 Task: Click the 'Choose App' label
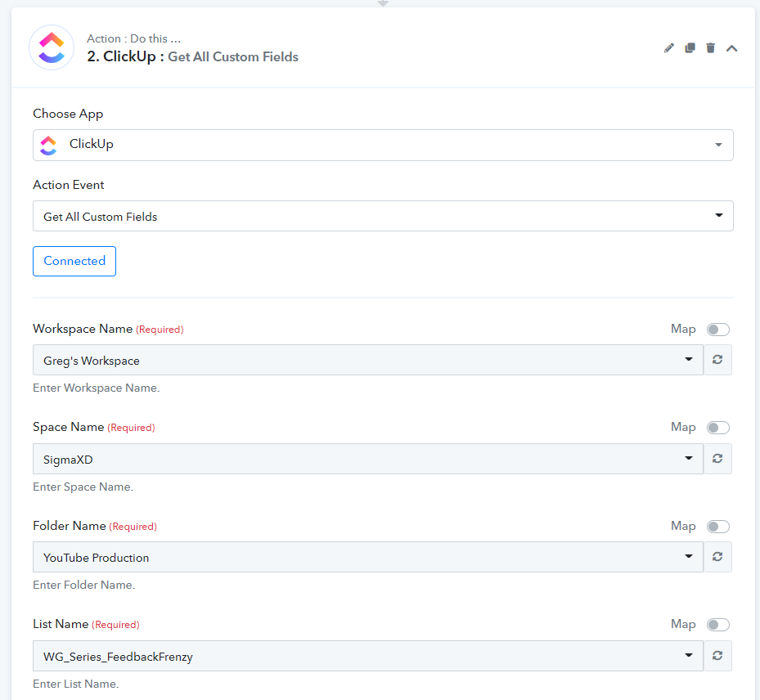coord(68,114)
